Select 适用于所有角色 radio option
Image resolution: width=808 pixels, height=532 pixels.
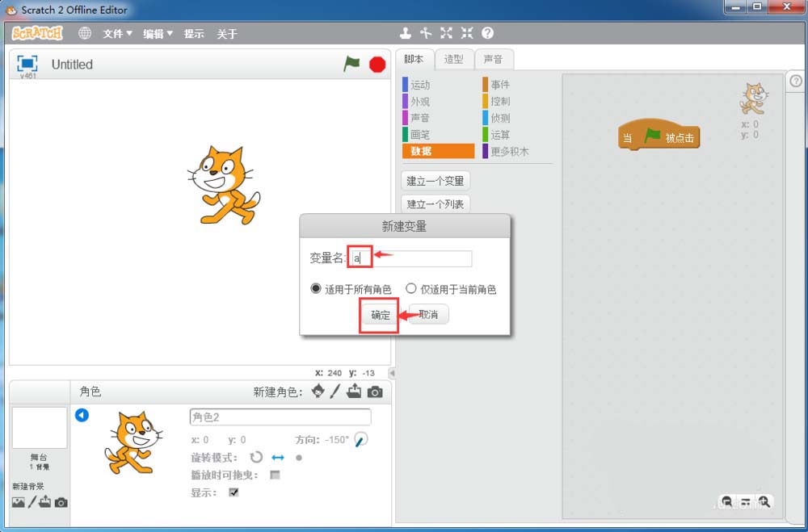[316, 288]
